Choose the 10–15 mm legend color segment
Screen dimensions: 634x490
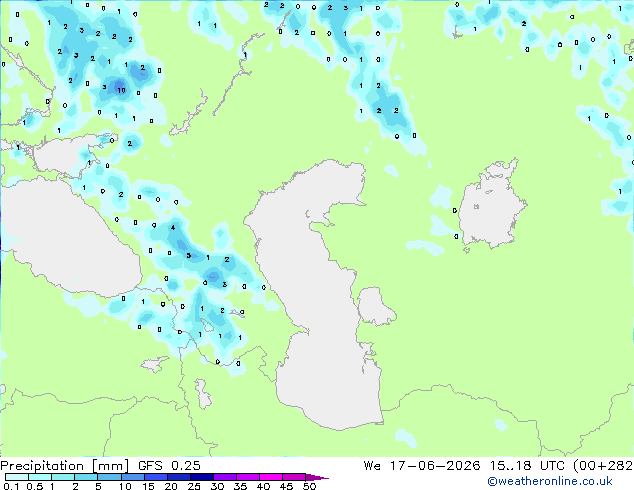[133, 477]
